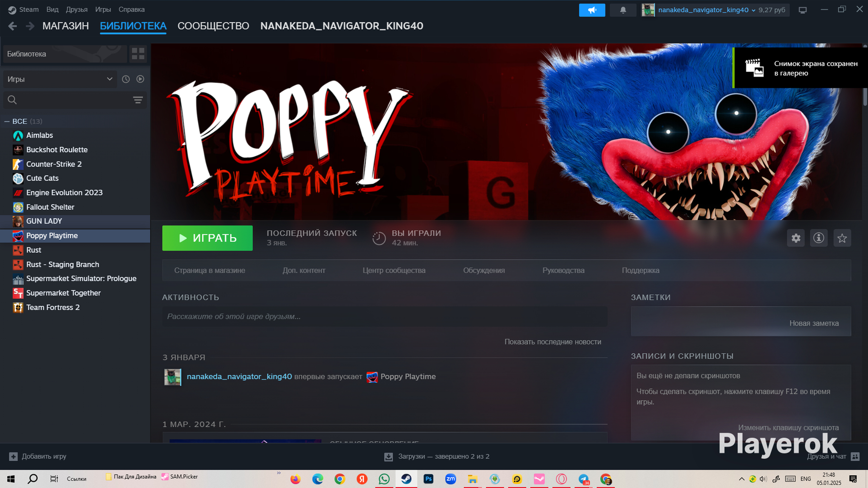Open the Обсуждения link
This screenshot has width=868, height=488.
(484, 270)
